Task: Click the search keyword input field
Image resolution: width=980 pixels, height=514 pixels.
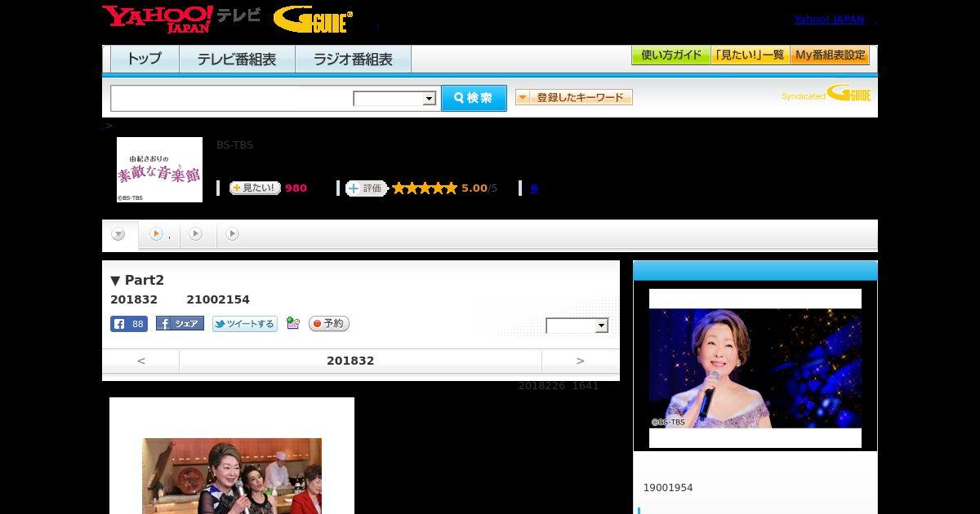Action: [231, 98]
